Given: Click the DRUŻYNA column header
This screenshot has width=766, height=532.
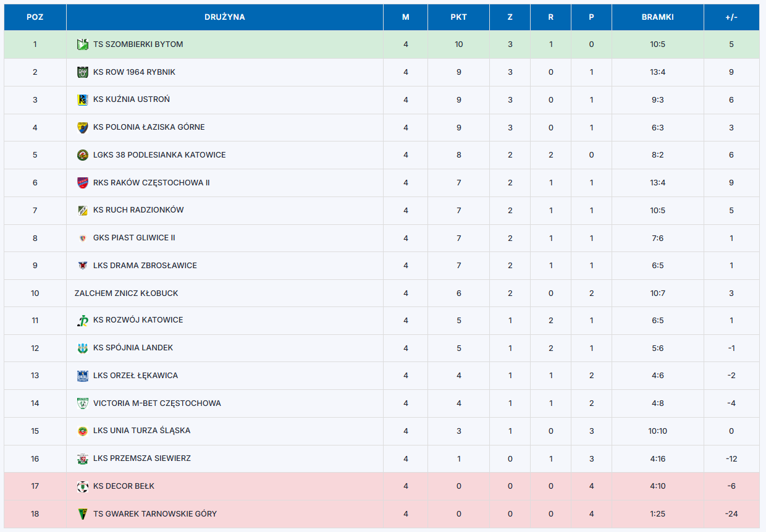Looking at the screenshot, I should 225,17.
